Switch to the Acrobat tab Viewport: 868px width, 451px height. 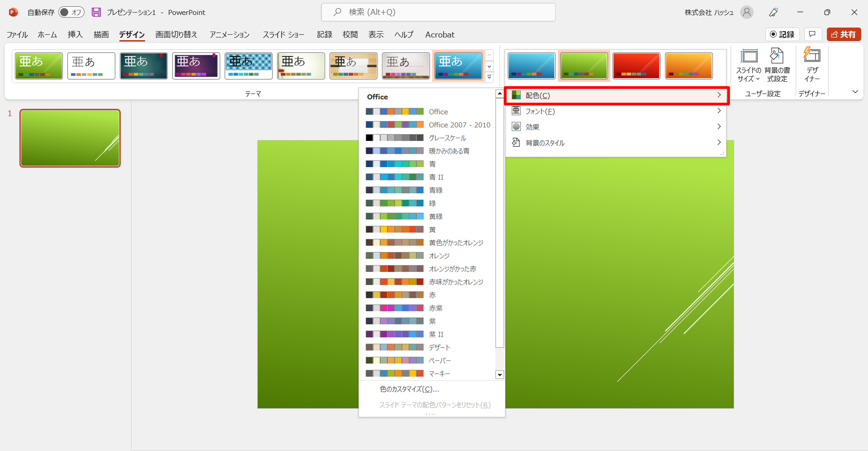[440, 35]
